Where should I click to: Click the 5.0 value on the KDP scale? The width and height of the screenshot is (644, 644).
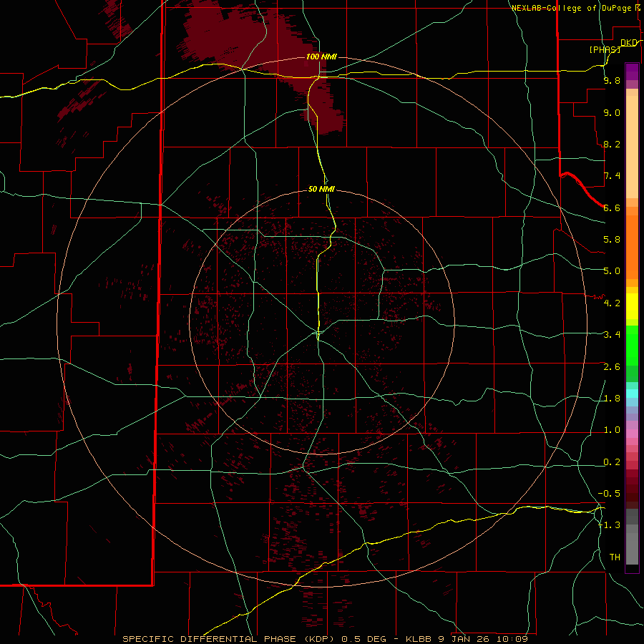click(612, 271)
